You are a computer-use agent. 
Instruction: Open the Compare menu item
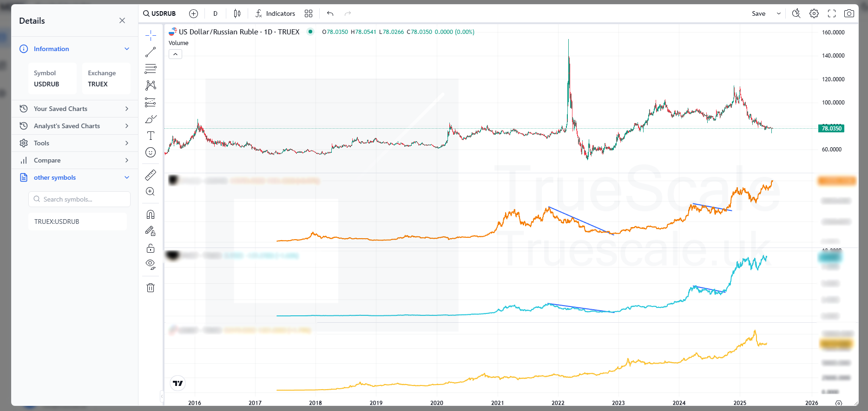pyautogui.click(x=74, y=160)
